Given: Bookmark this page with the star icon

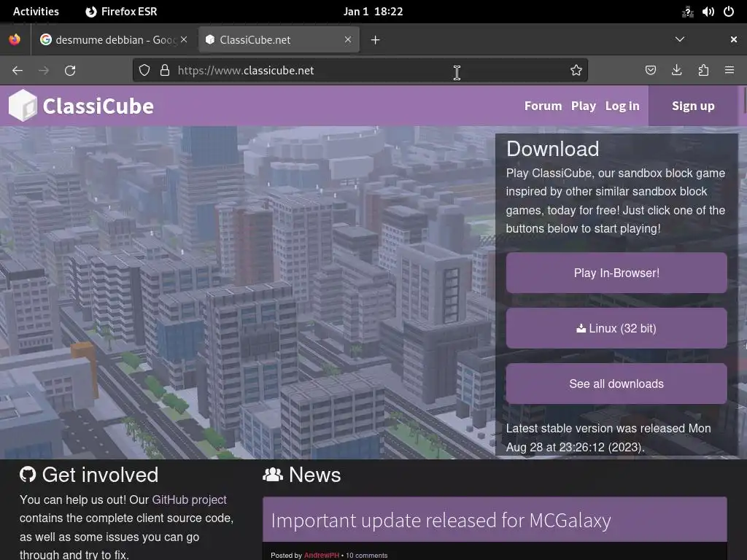Looking at the screenshot, I should 576,71.
